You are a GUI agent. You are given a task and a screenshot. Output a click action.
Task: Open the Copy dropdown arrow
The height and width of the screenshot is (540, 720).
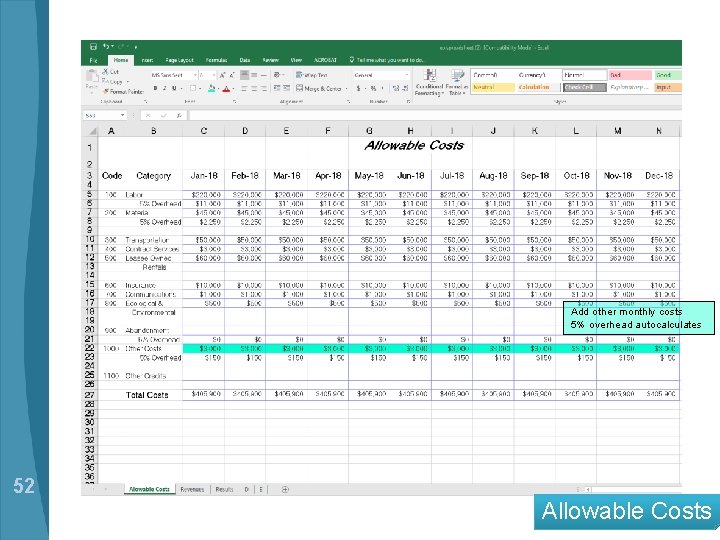point(128,82)
